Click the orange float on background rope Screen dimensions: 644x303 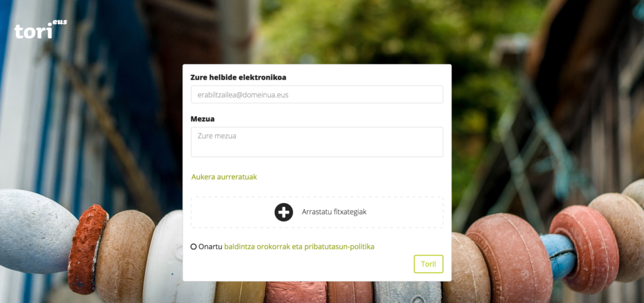[86, 249]
